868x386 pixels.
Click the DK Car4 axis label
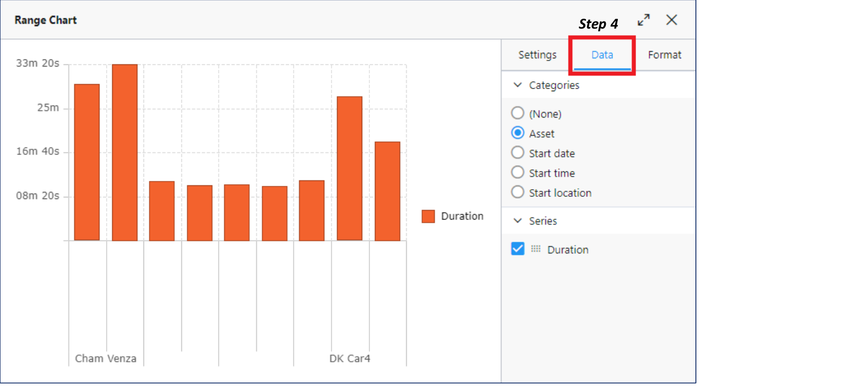coord(350,359)
